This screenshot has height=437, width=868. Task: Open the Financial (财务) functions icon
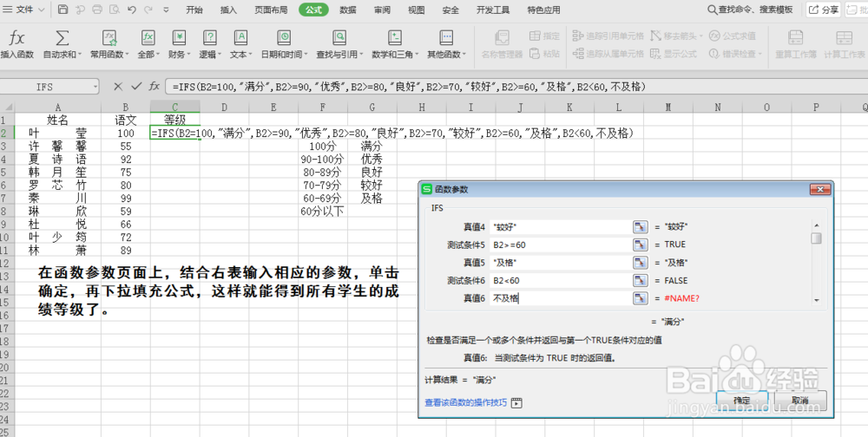click(178, 38)
